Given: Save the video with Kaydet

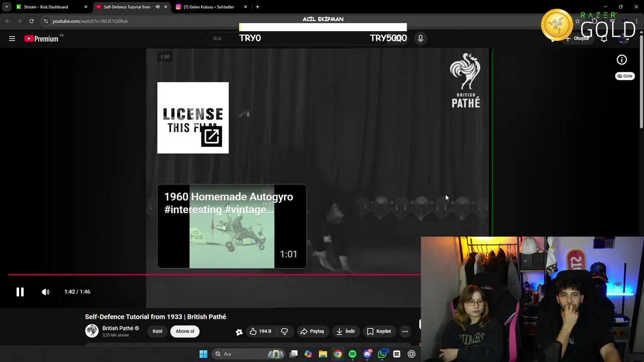Looking at the screenshot, I should pos(379,331).
